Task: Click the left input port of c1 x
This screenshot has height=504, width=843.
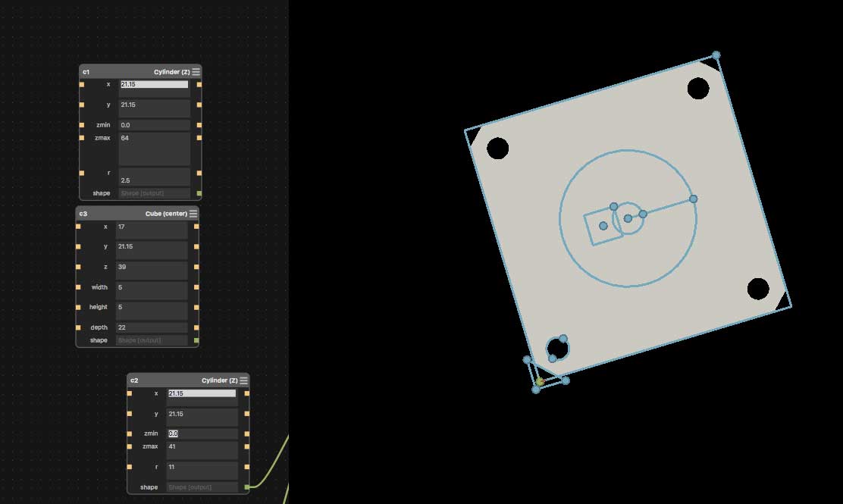Action: (x=82, y=84)
